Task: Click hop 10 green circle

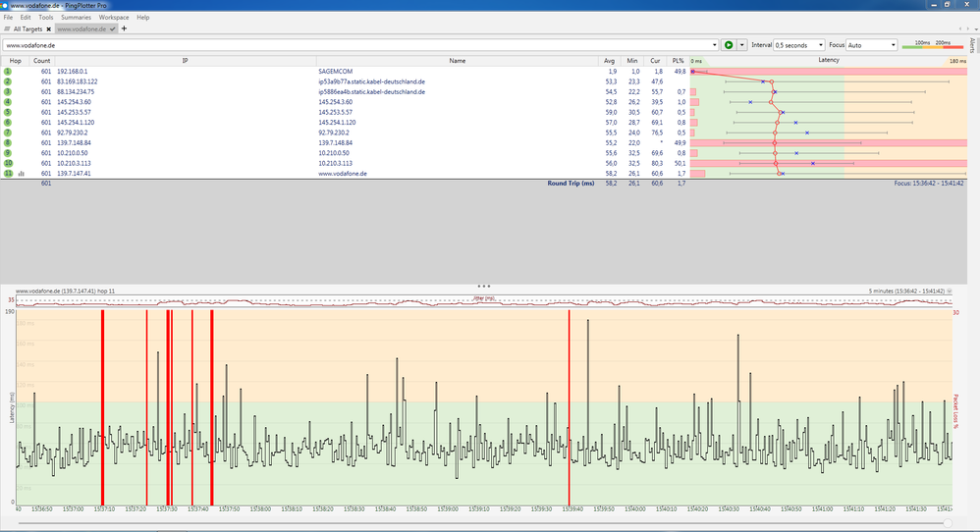Action: [x=8, y=163]
